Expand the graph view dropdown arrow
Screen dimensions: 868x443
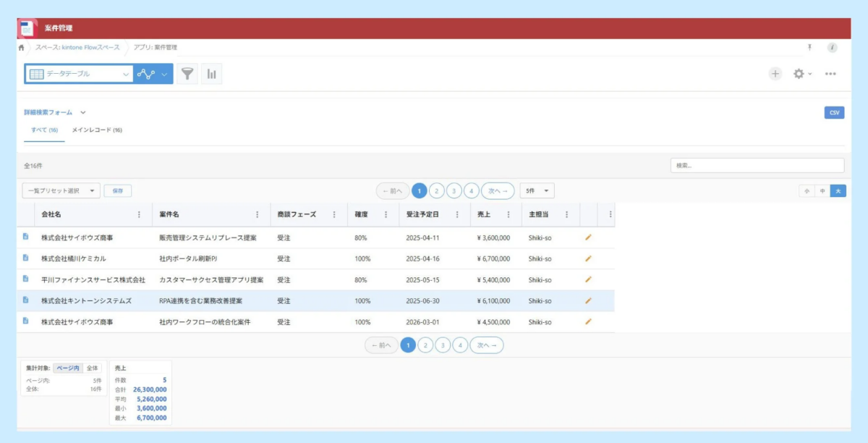(164, 74)
